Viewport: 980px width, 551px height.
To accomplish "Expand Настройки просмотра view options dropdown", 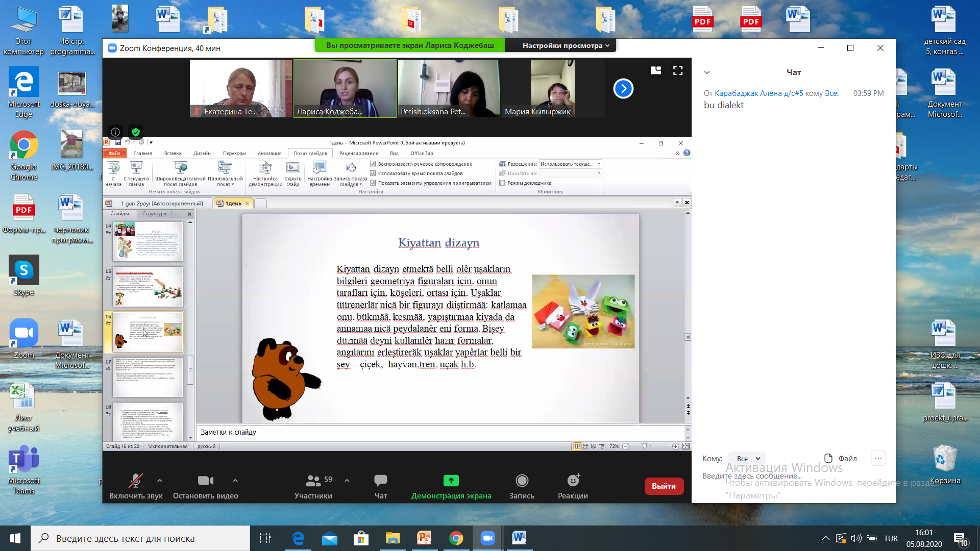I will (x=566, y=45).
